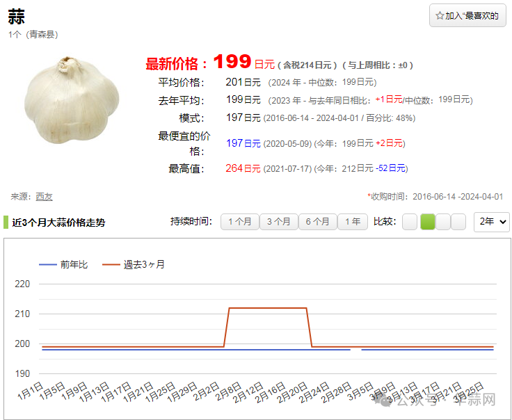Open the 西友 source link
512x420 pixels.
click(x=44, y=197)
